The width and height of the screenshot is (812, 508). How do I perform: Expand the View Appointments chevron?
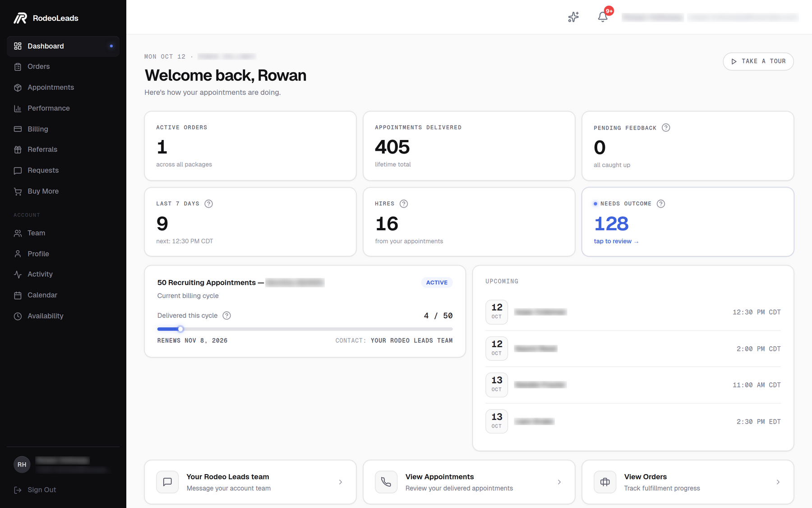point(559,482)
